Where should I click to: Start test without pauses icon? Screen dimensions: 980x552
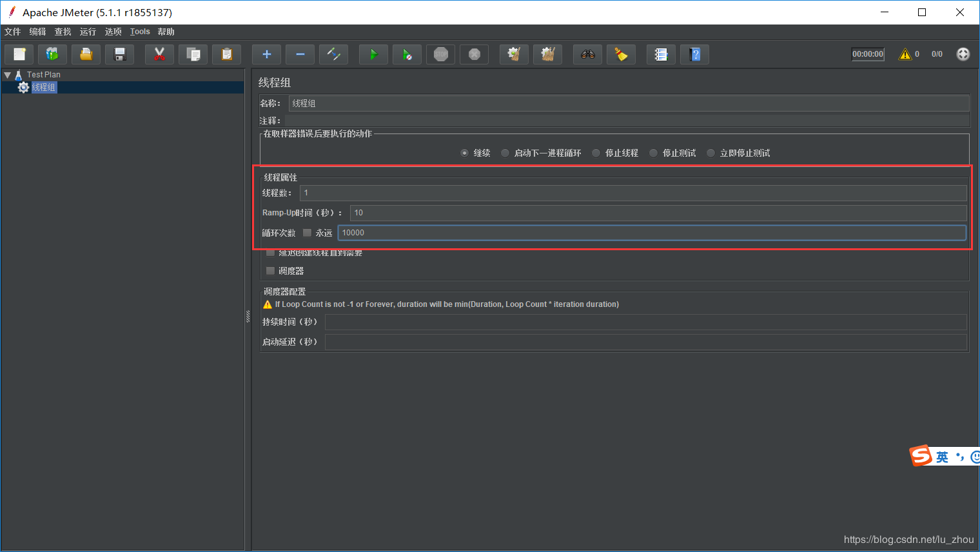coord(407,54)
